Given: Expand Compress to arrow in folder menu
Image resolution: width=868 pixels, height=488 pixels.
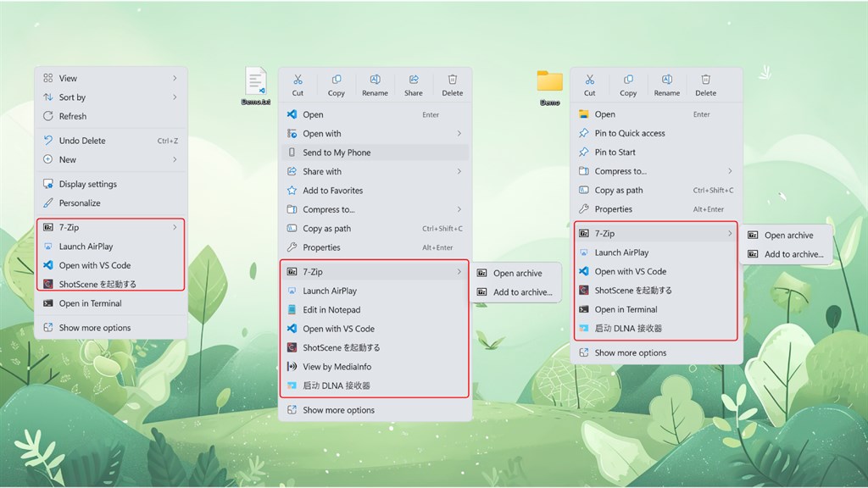Looking at the screenshot, I should [x=730, y=171].
